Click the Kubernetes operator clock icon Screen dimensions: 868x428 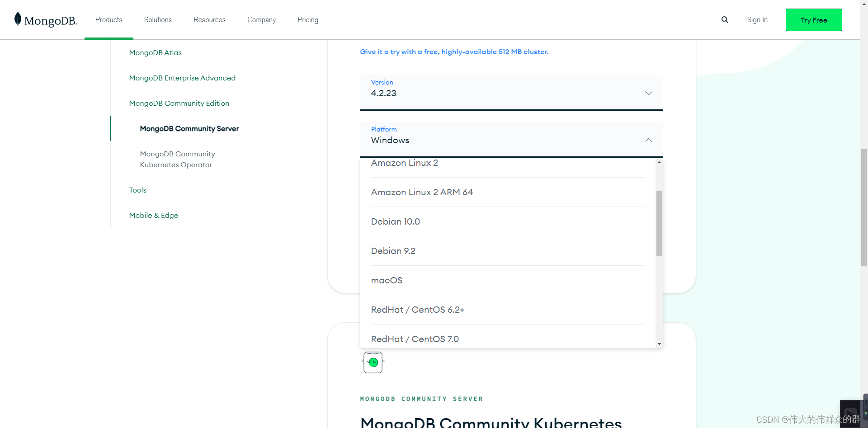(373, 362)
